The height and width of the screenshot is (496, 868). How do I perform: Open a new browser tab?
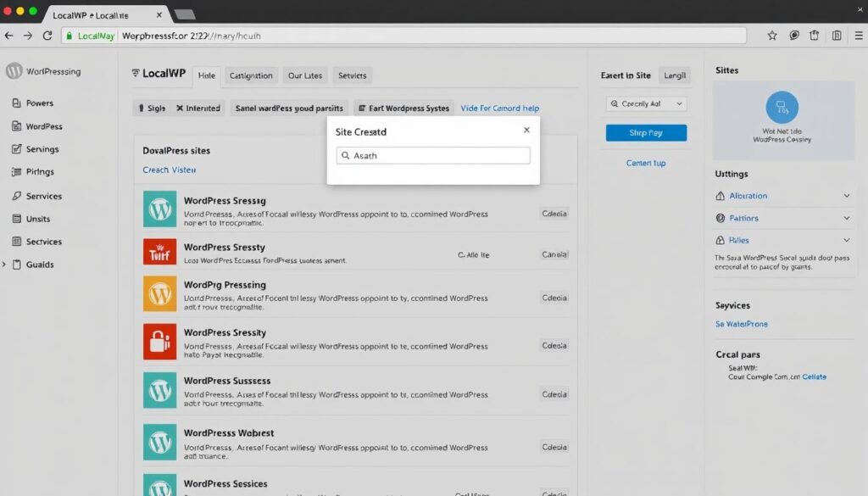[x=185, y=15]
